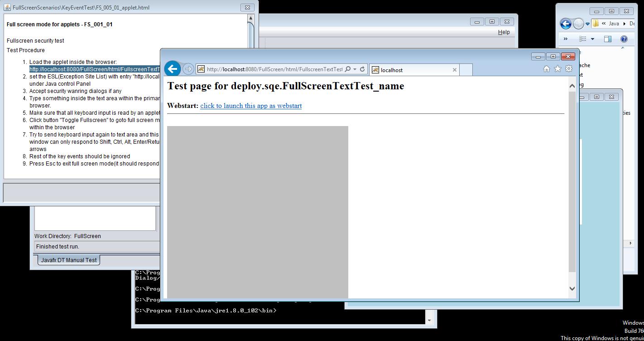Screen dimensions: 644x341
Task: Open the Internet Explorer Home icon
Action: click(x=546, y=69)
